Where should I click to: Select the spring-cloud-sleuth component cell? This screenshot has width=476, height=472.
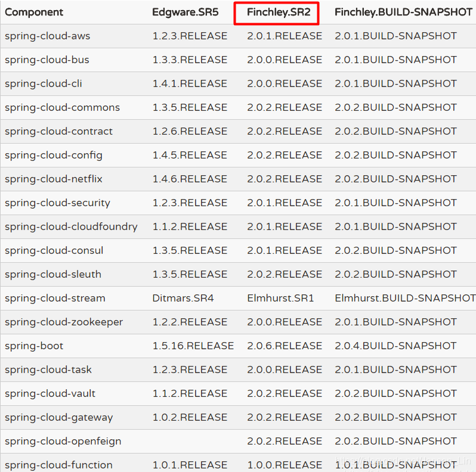(53, 274)
